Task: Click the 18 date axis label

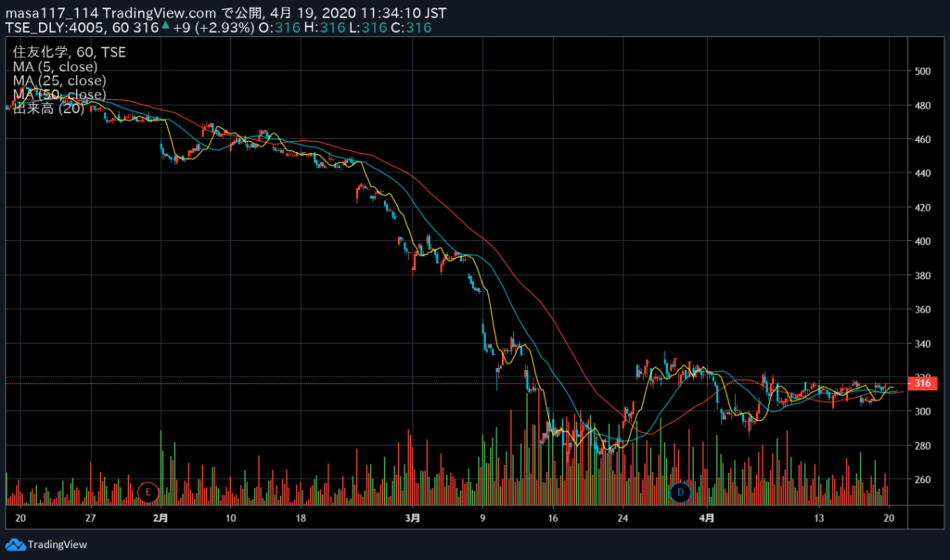Action: tap(301, 518)
